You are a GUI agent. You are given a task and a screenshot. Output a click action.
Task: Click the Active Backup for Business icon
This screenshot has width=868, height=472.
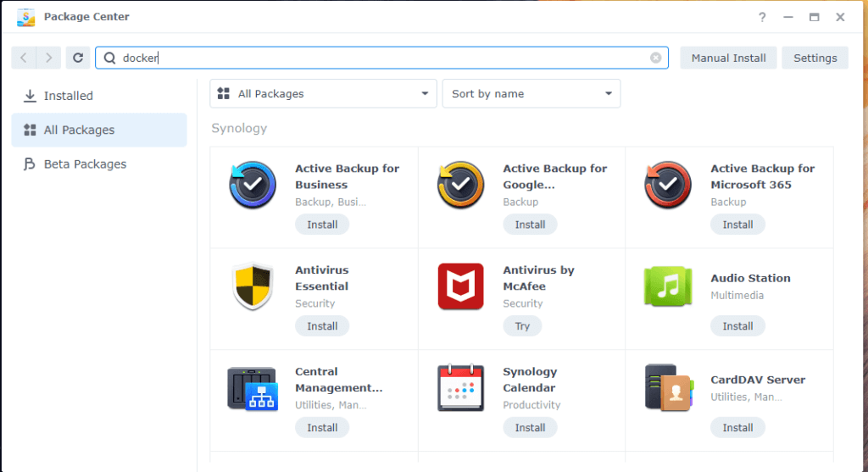[253, 185]
